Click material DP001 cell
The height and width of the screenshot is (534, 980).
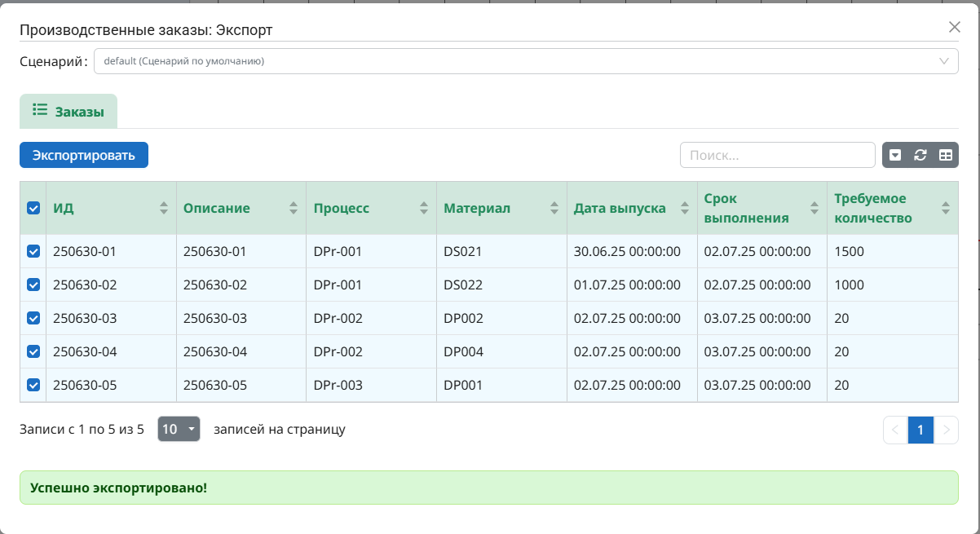click(501, 385)
